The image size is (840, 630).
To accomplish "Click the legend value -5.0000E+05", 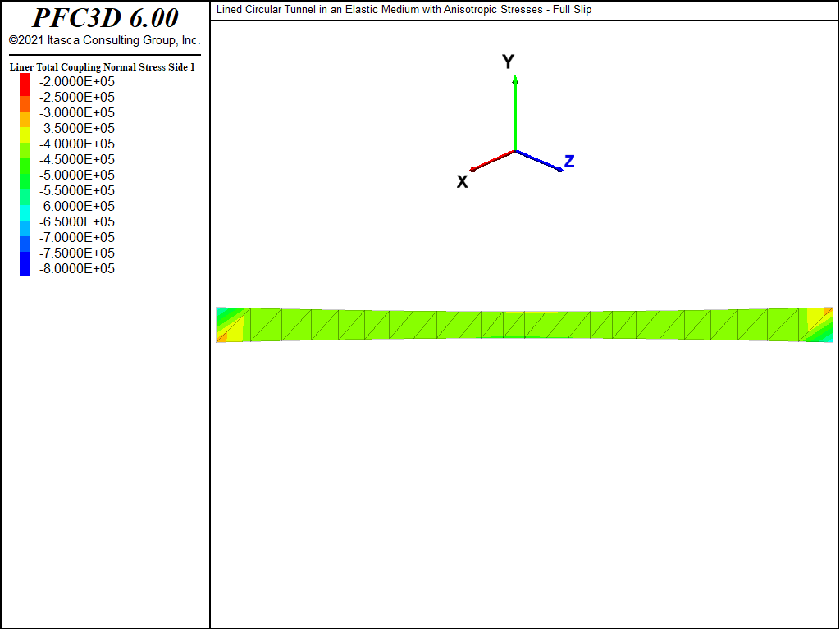I will [x=77, y=175].
